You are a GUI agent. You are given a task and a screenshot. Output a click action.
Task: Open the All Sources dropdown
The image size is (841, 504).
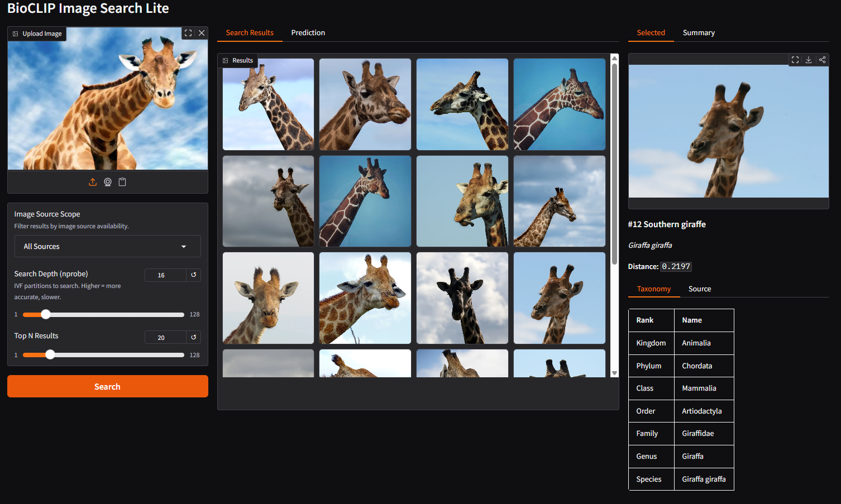point(107,246)
